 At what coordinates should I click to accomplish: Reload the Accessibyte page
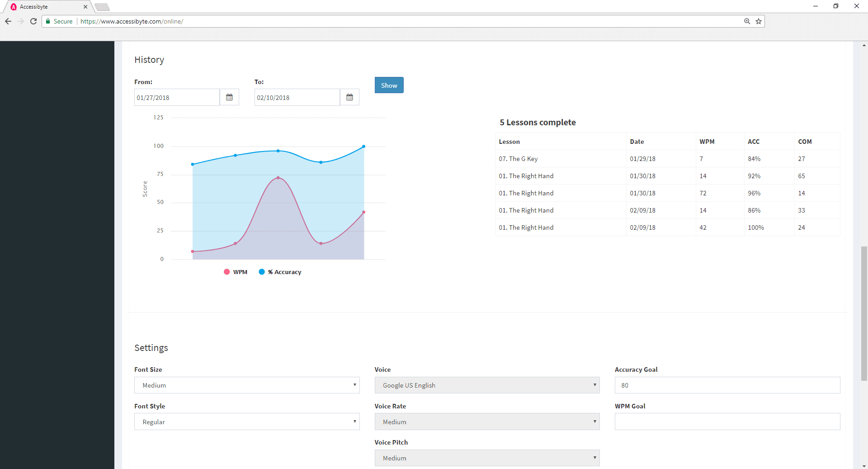click(x=33, y=21)
